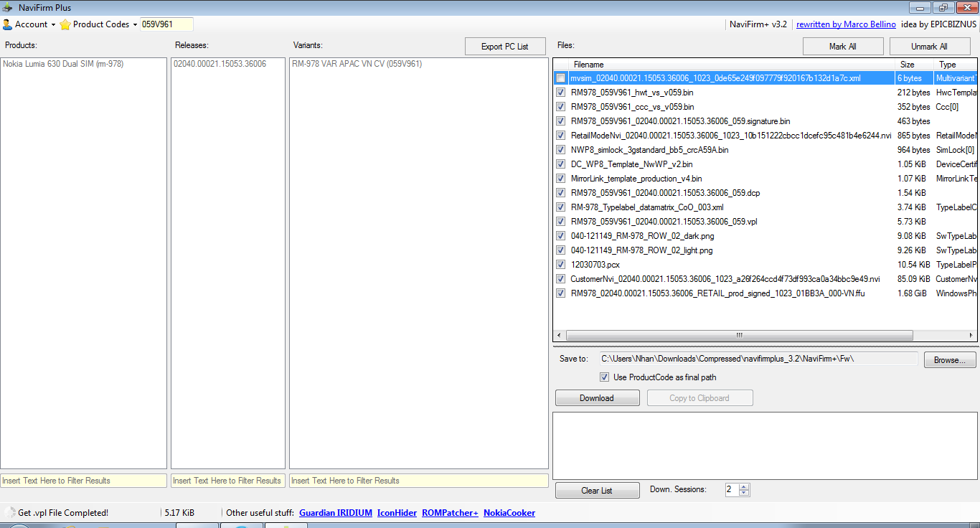
Task: Select the 1.68 GiB ffu file row
Action: pos(765,293)
